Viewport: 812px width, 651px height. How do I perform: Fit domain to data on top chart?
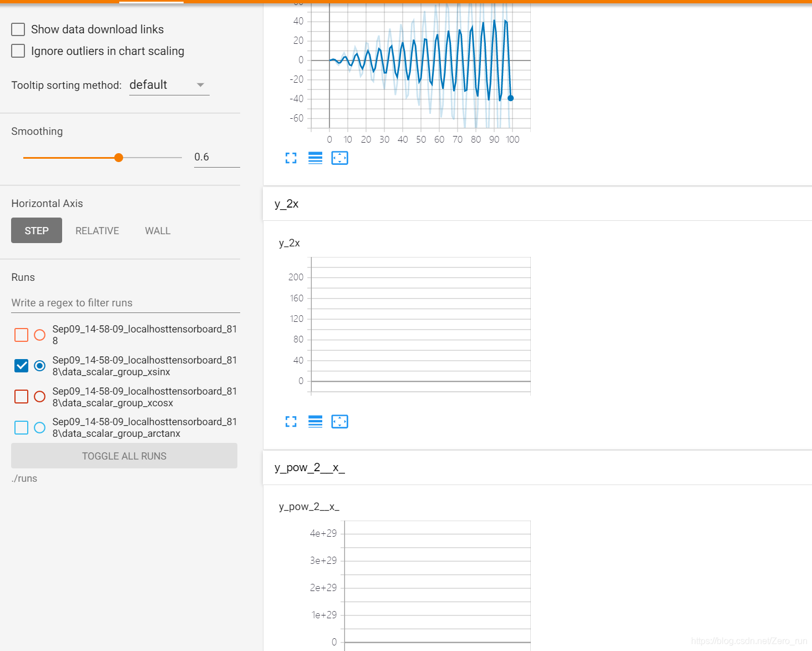coord(339,158)
